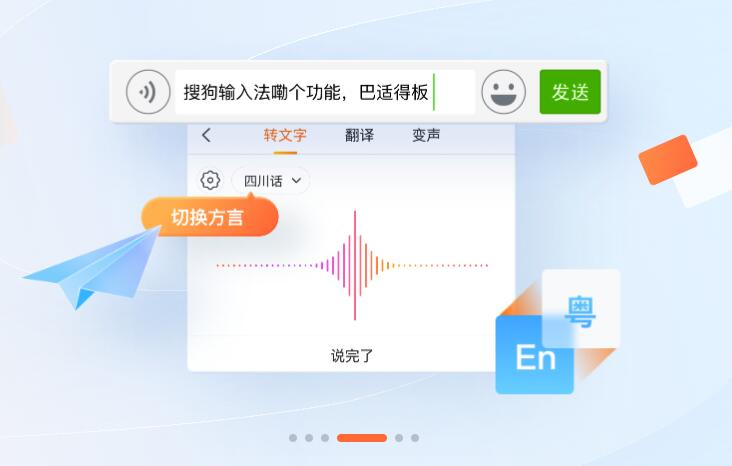Open the smiley emoji picker

point(503,92)
